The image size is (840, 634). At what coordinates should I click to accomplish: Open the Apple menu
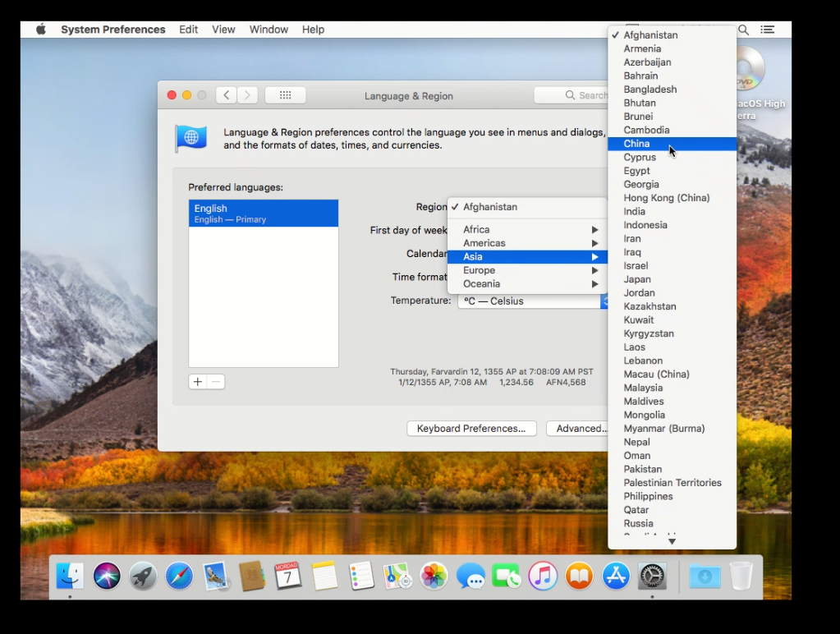41,30
